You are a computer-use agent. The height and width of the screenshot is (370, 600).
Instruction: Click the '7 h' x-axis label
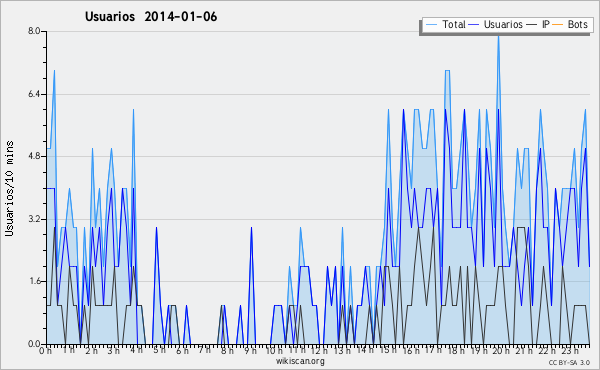tap(204, 350)
